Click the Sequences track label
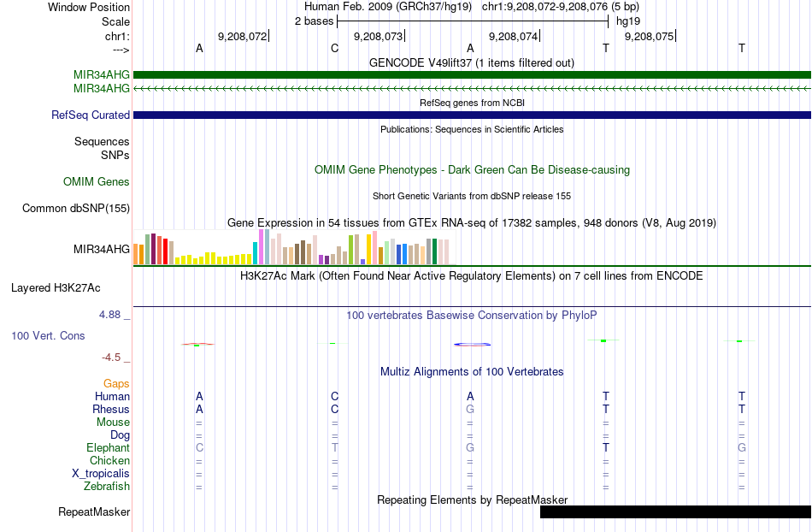This screenshot has width=812, height=532. click(x=102, y=141)
